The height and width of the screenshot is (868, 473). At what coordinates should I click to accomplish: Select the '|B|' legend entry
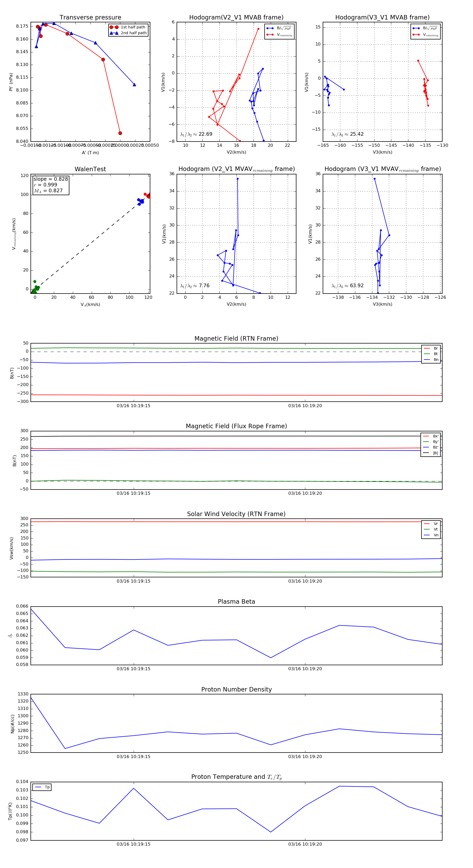tap(431, 453)
